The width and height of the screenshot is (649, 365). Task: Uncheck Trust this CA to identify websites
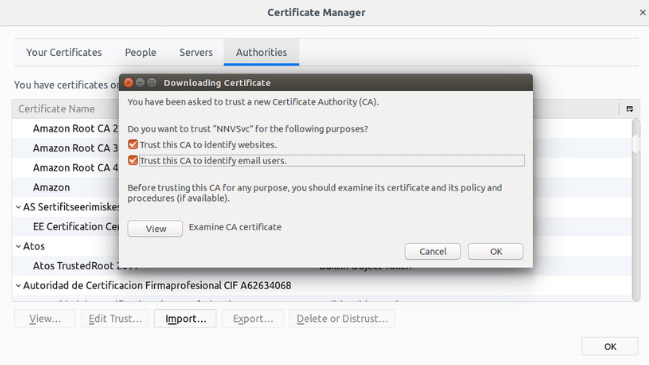(x=133, y=144)
